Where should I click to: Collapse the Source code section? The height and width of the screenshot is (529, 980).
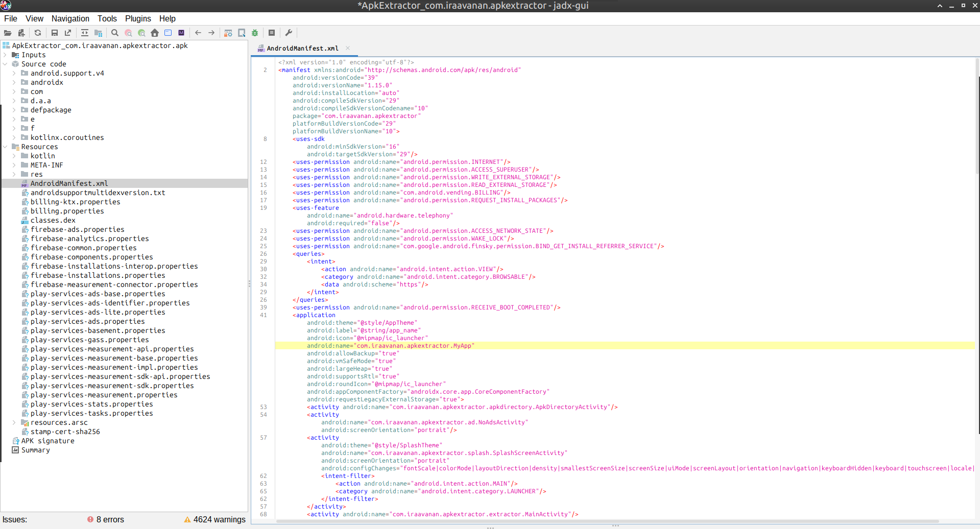[x=5, y=64]
